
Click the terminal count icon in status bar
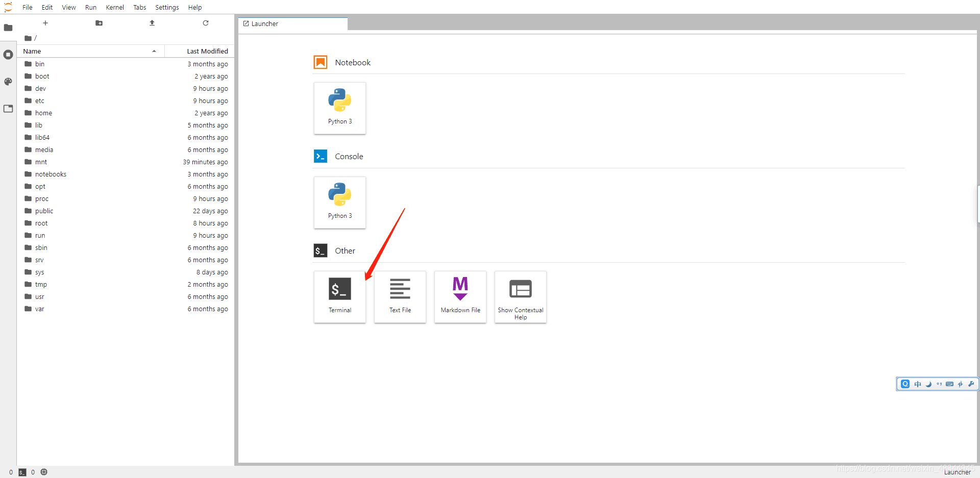click(x=22, y=472)
